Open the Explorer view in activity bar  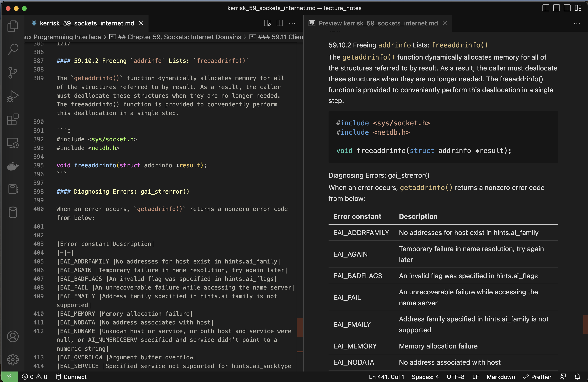13,26
